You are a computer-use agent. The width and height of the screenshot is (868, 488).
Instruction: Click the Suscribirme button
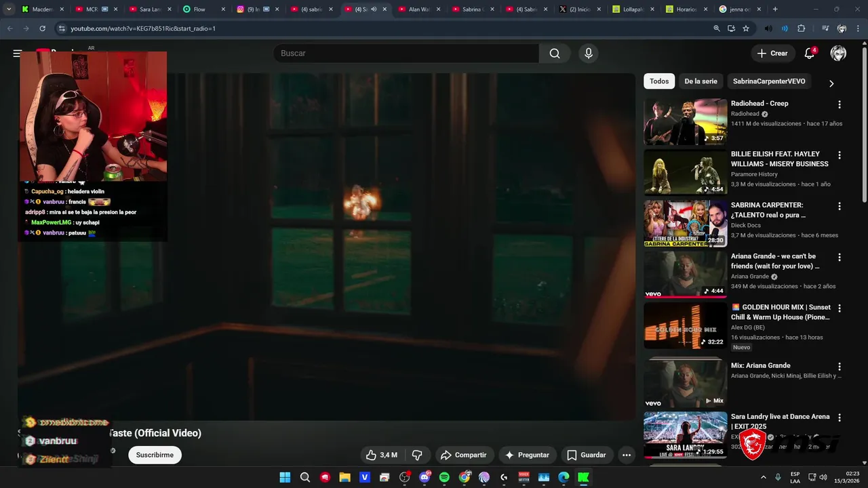pyautogui.click(x=155, y=455)
